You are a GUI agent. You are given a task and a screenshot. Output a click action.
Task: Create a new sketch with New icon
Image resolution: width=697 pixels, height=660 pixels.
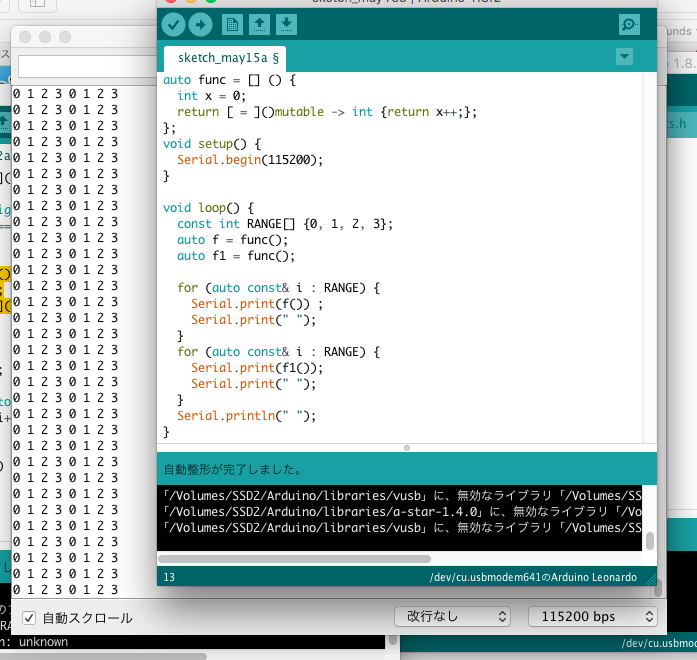(232, 24)
